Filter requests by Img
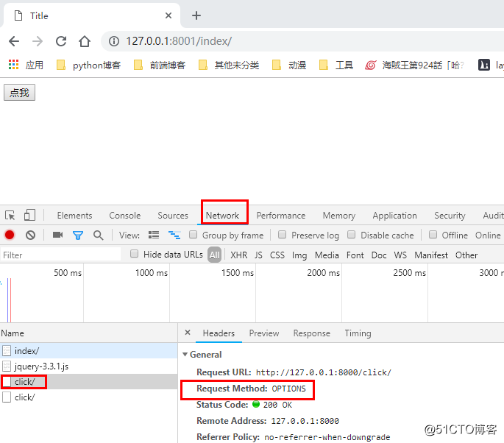This screenshot has width=504, height=443. coord(299,255)
